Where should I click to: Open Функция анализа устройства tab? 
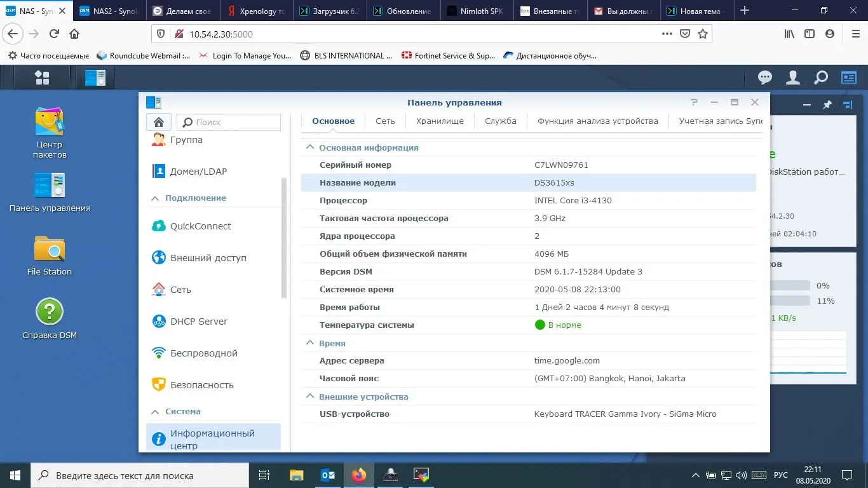[598, 121]
